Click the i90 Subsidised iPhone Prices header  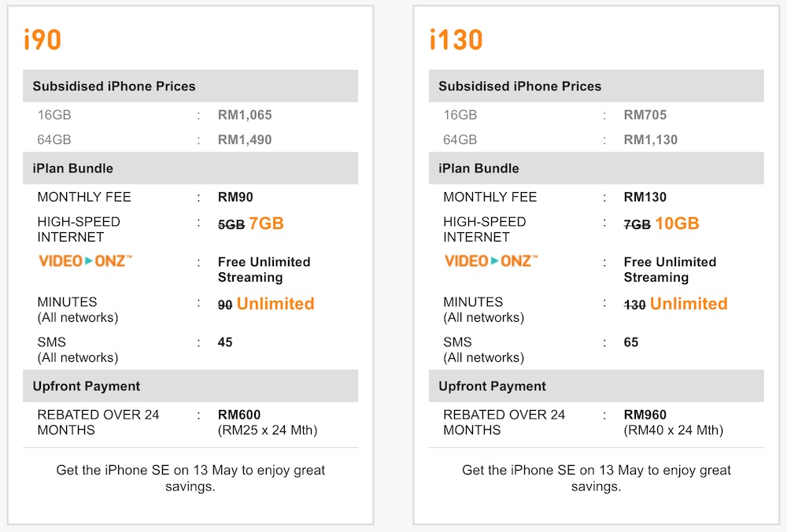114,86
